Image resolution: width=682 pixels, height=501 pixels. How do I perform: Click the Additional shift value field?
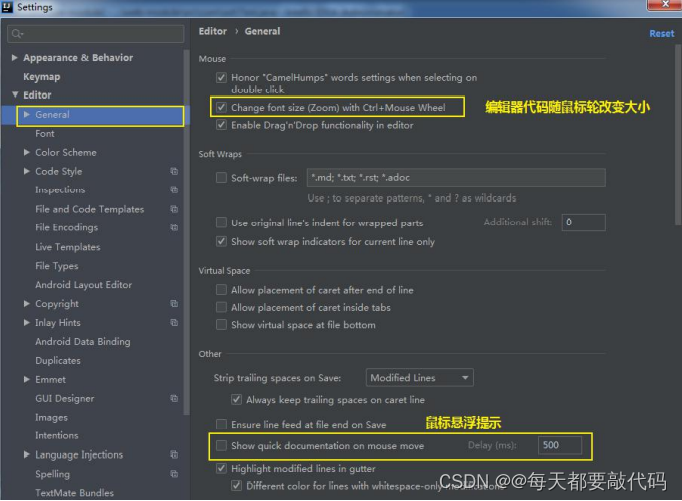click(583, 222)
